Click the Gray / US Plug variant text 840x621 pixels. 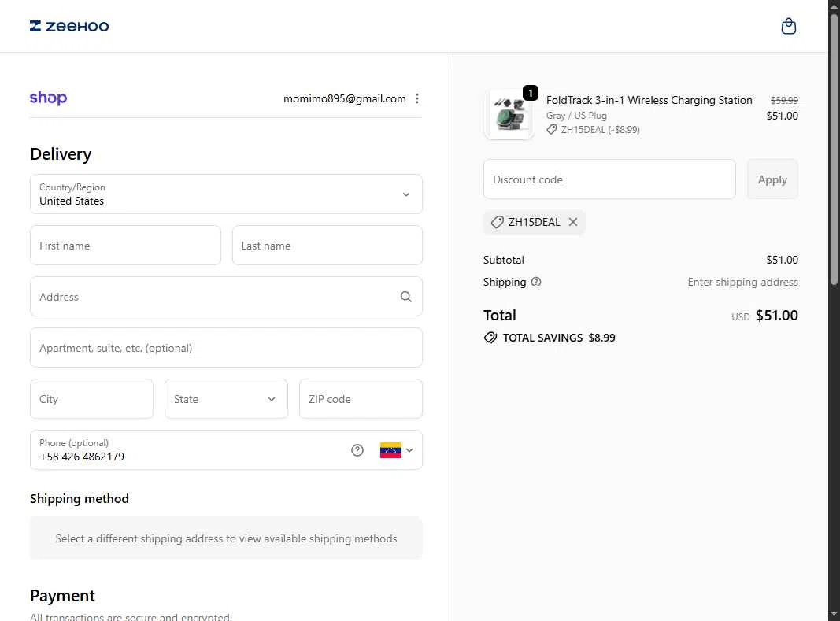pos(576,115)
